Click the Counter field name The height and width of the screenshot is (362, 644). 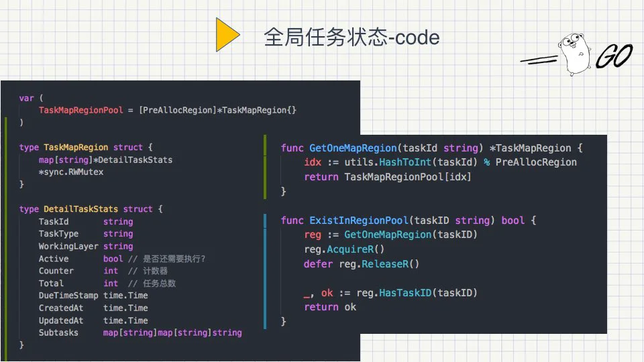56,271
